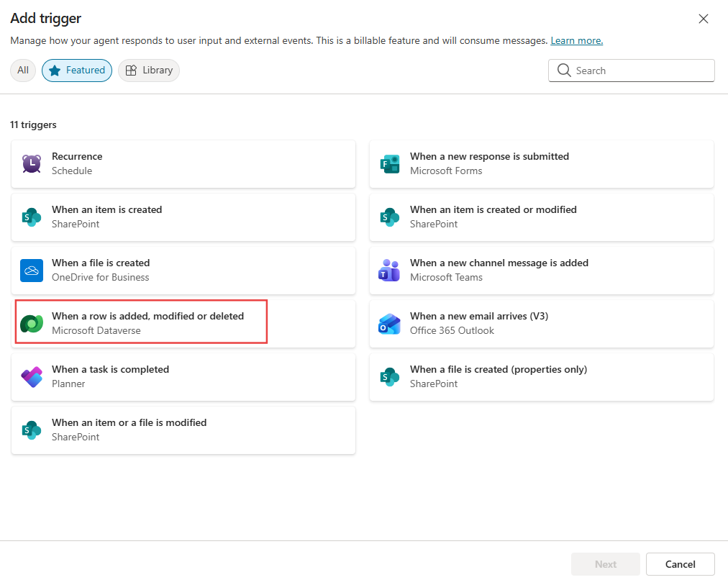Click the 'Microsoft Teams' subtitle

[x=446, y=277]
